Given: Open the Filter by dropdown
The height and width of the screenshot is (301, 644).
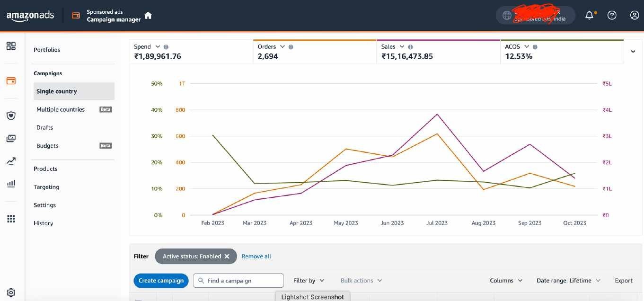Looking at the screenshot, I should (309, 281).
